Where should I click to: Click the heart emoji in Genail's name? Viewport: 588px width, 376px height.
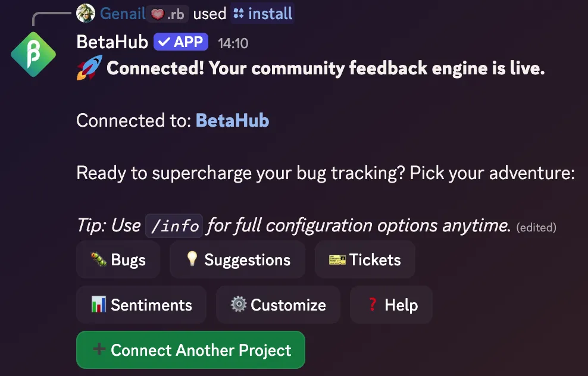pyautogui.click(x=158, y=14)
